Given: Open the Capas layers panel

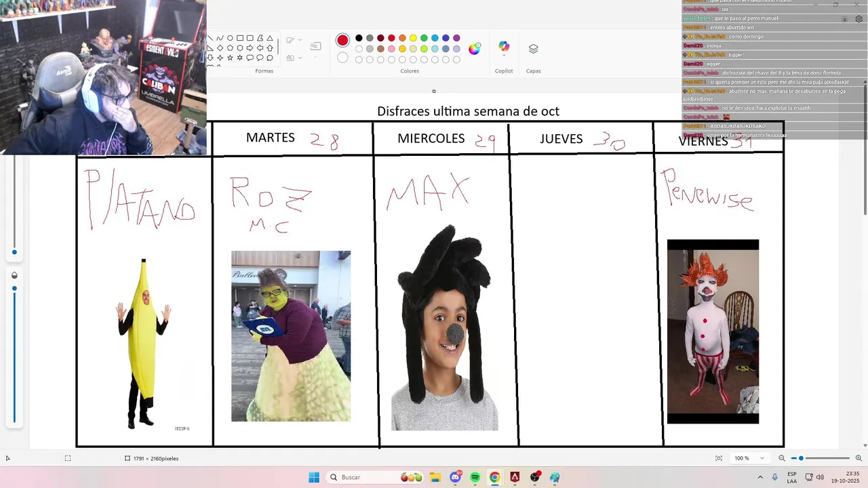Looking at the screenshot, I should [x=533, y=49].
